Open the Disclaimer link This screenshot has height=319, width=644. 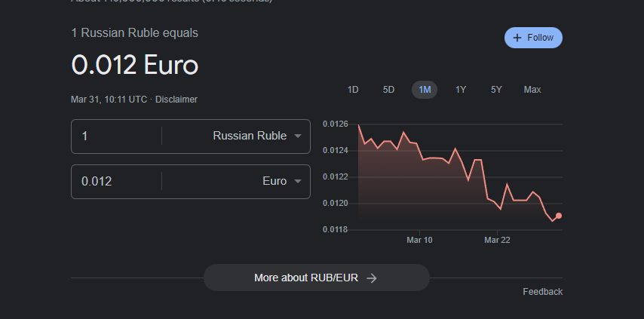pyautogui.click(x=176, y=100)
